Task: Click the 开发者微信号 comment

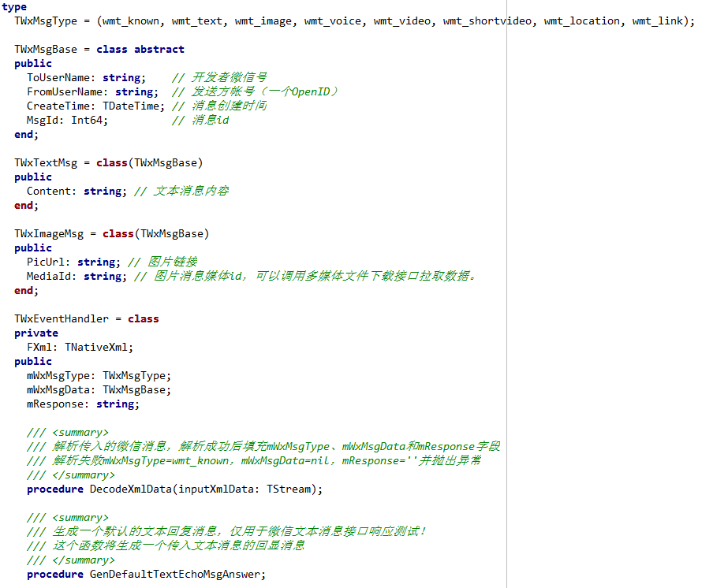Action: click(x=219, y=78)
